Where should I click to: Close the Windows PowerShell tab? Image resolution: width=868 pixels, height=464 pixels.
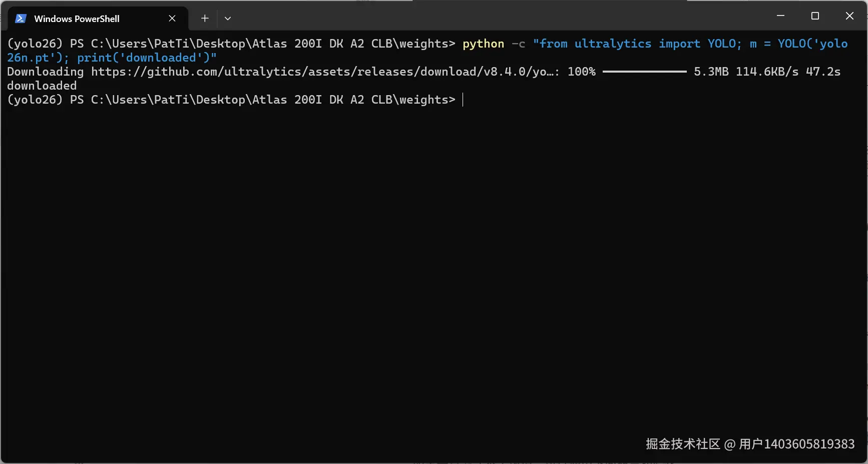(172, 19)
